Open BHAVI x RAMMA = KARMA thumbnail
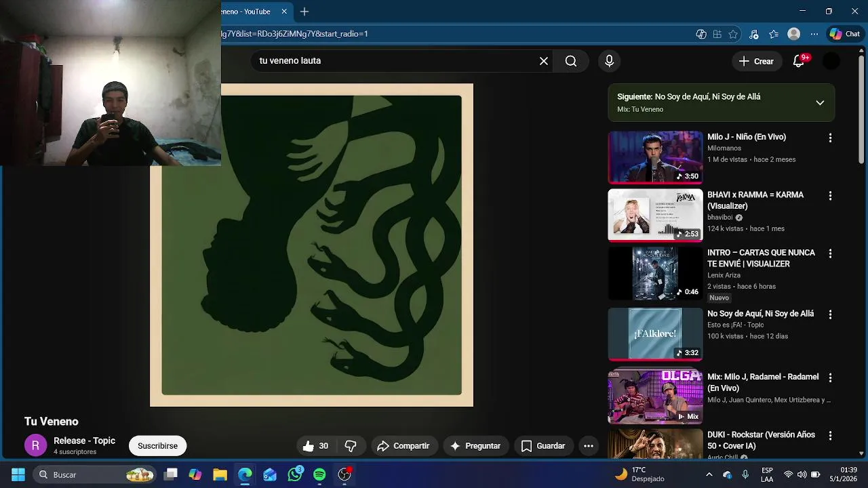 tap(655, 215)
